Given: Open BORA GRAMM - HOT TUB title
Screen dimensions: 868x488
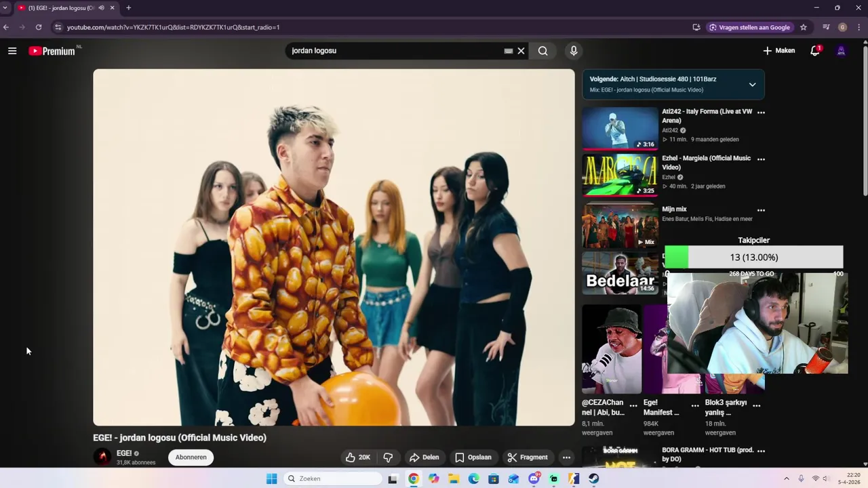Looking at the screenshot, I should [x=707, y=455].
